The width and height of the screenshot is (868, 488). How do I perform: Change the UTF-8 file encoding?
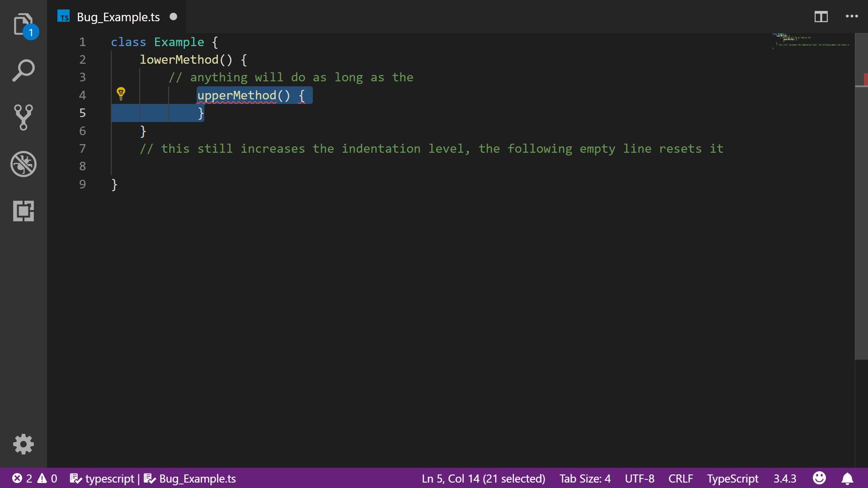(639, 479)
